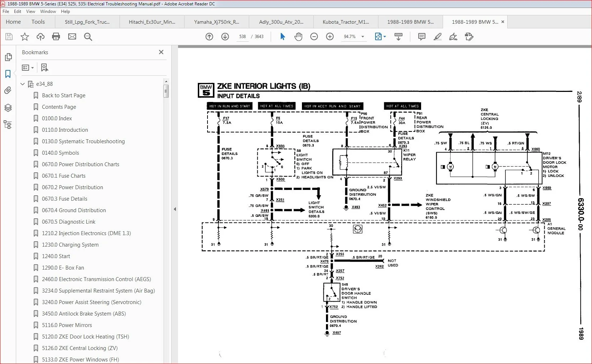This screenshot has height=364, width=592.
Task: Open 1240.0 Start bookmark
Action: pyautogui.click(x=56, y=256)
